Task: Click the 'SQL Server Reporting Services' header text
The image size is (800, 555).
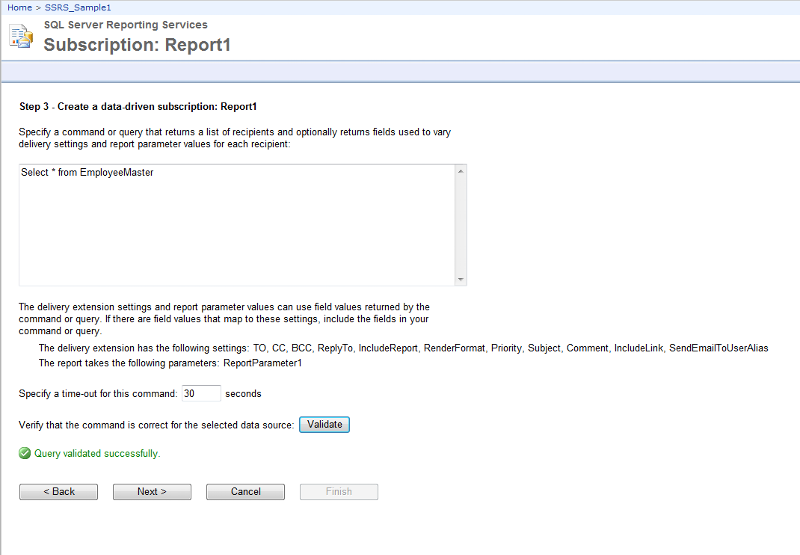Action: click(126, 24)
